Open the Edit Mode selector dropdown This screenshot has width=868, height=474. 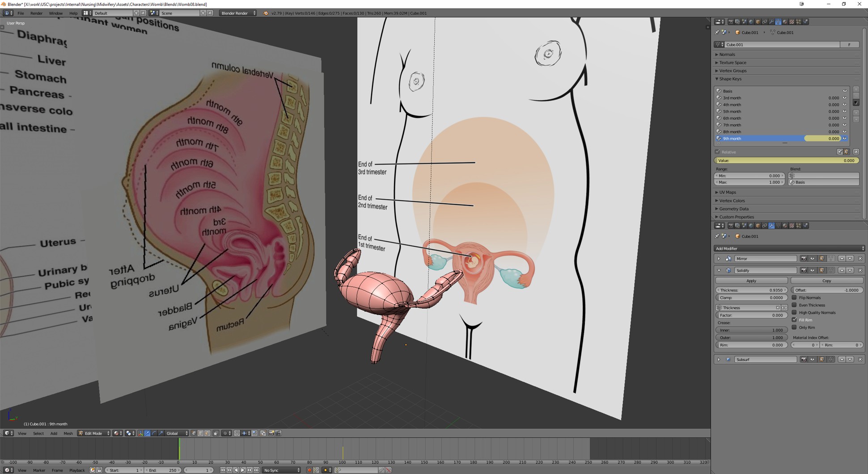coord(94,433)
